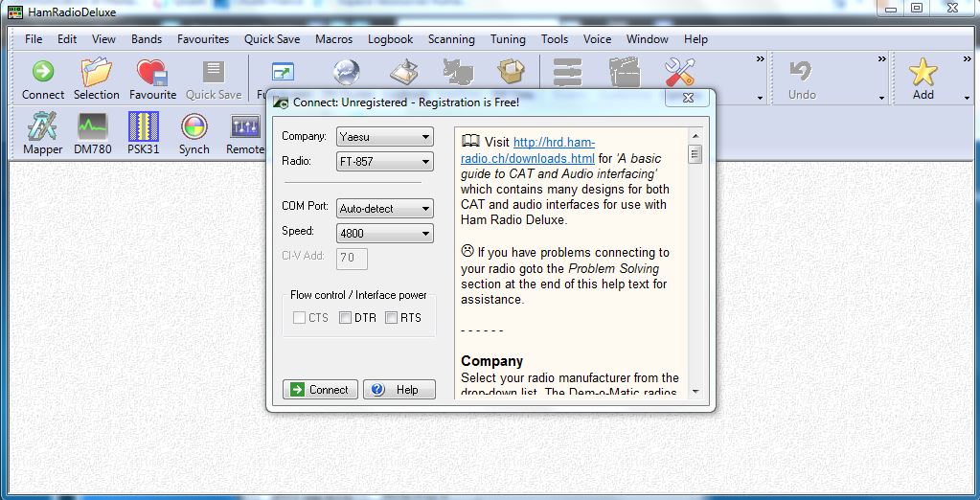Open the Add toolbar options arrow
This screenshot has width=980, height=500.
tap(967, 98)
